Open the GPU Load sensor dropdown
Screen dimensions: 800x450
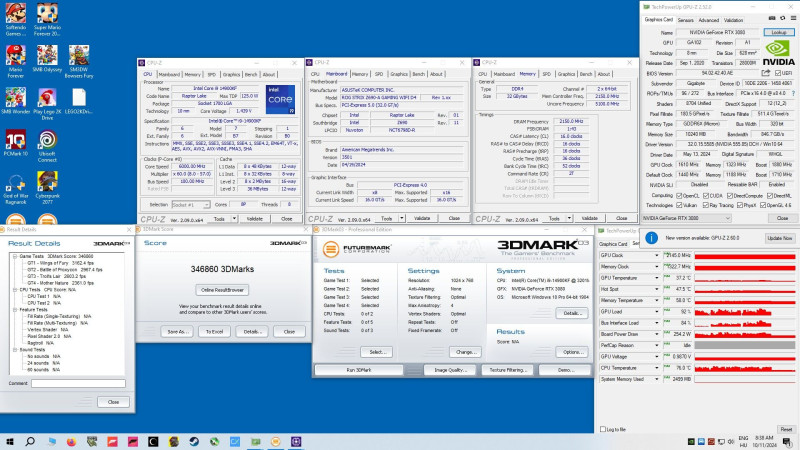point(657,311)
